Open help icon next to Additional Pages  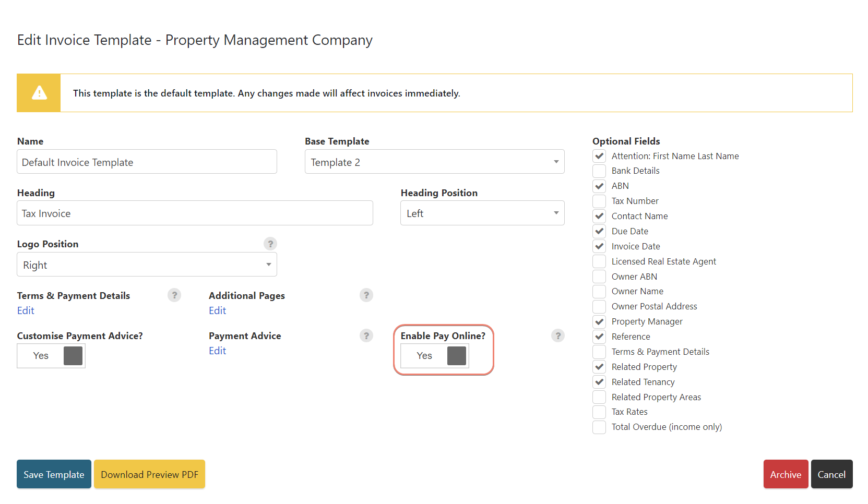pos(366,295)
